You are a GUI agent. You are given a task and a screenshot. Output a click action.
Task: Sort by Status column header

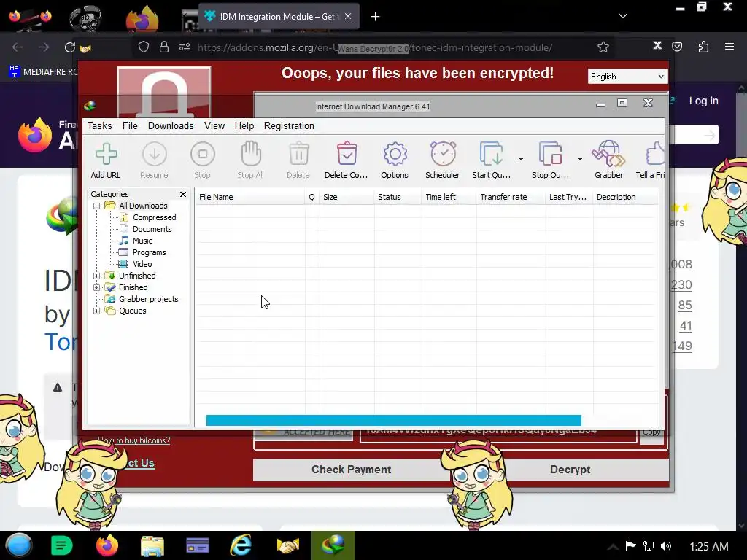coord(398,197)
